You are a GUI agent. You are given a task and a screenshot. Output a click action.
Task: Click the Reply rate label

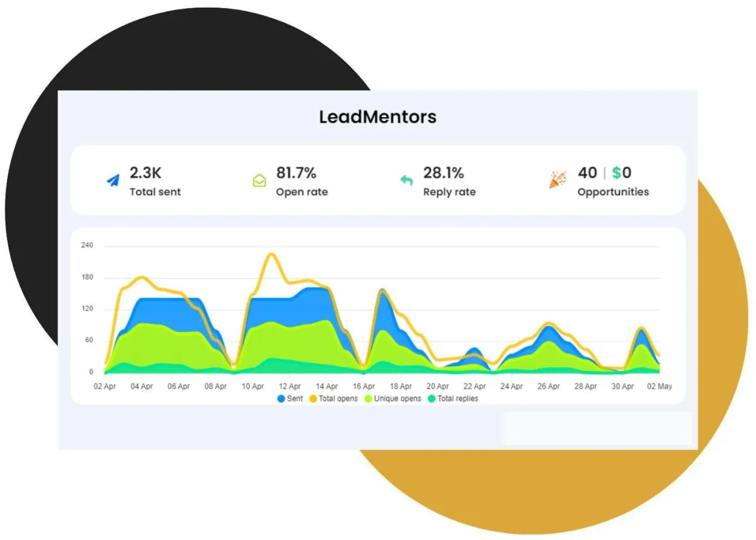(449, 192)
